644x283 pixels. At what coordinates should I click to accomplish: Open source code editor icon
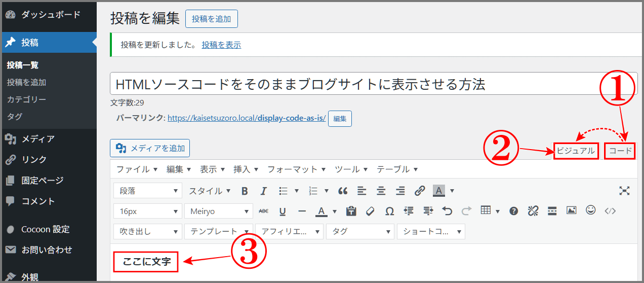610,211
